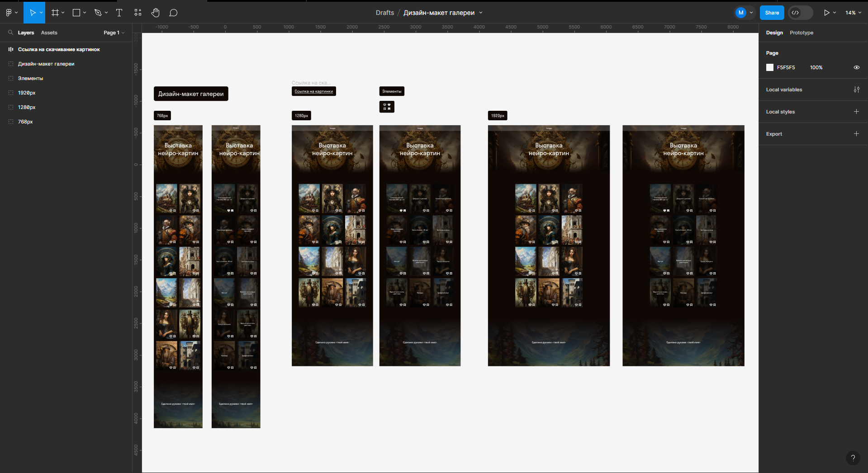Open the Drafts breadcrumb link
Screen dimensions: 868x473
pos(385,13)
